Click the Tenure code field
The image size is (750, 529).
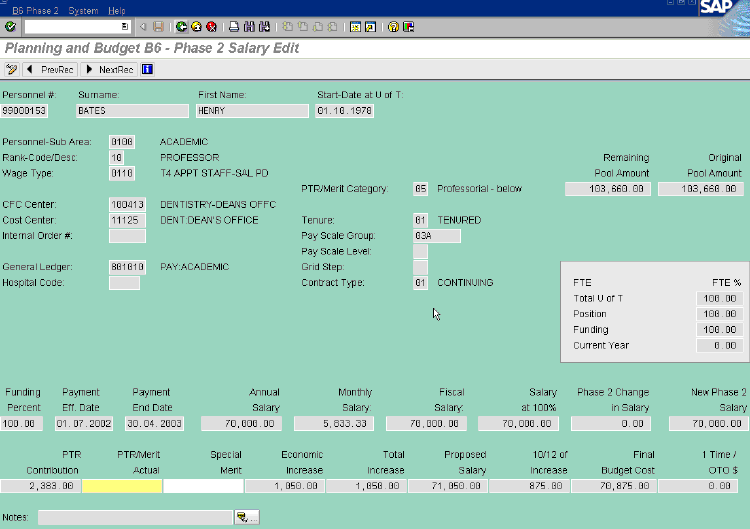tap(420, 220)
